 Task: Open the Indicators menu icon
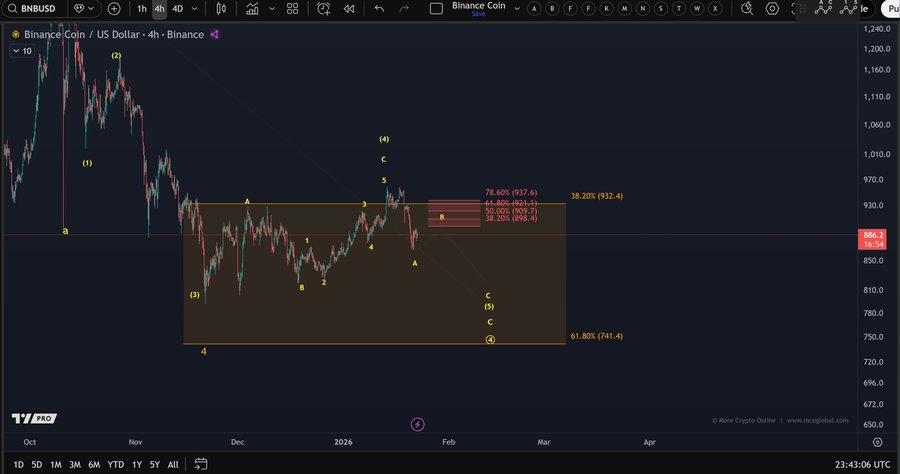tap(253, 8)
